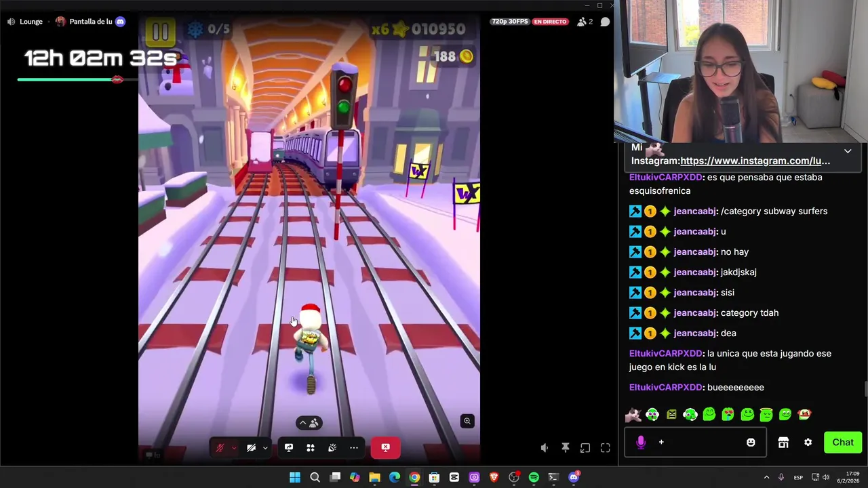868x488 pixels.
Task: Click the ESP language indicator in tray
Action: 799,478
